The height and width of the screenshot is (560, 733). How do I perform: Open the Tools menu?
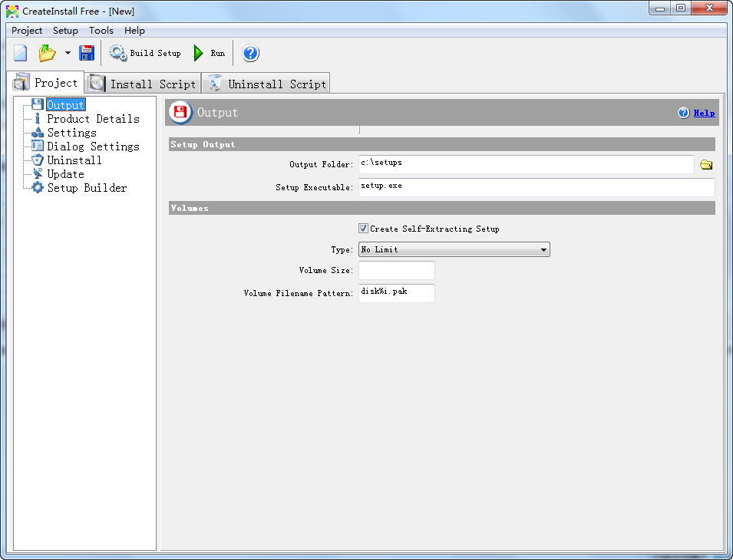(x=101, y=31)
